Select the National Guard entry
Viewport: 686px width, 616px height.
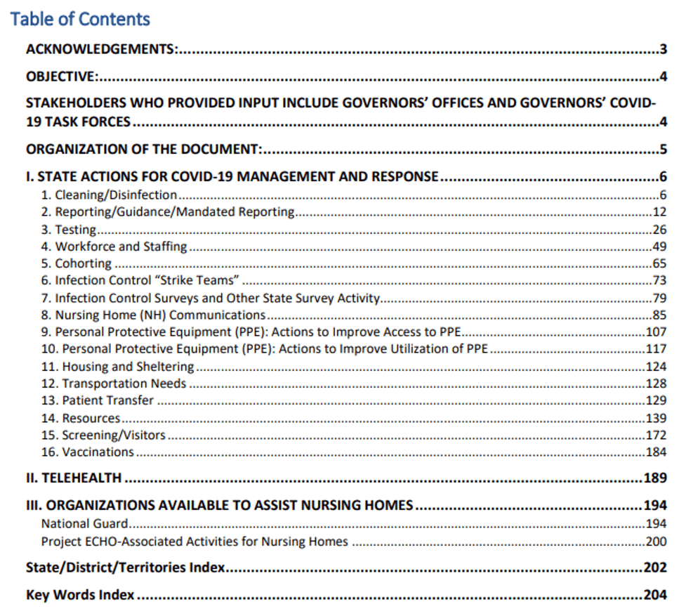point(85,523)
